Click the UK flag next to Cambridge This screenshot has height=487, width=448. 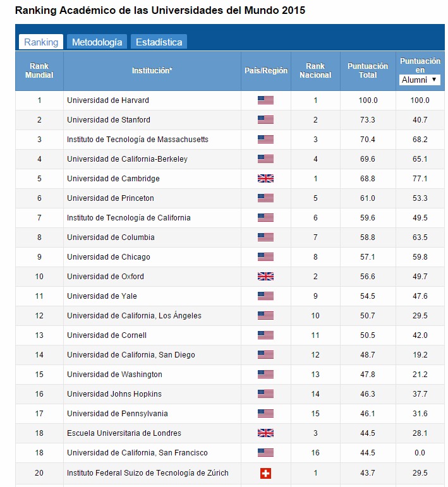265,178
